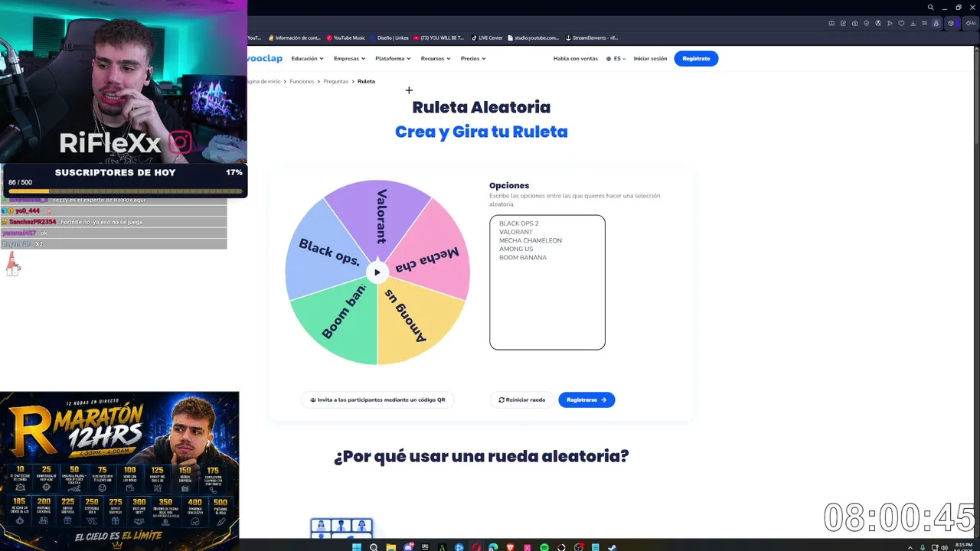
Task: Open the browser downloads icon
Action: (913, 24)
